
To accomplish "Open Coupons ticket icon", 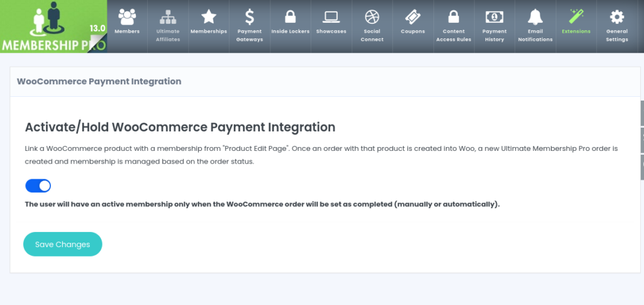I will (x=413, y=17).
